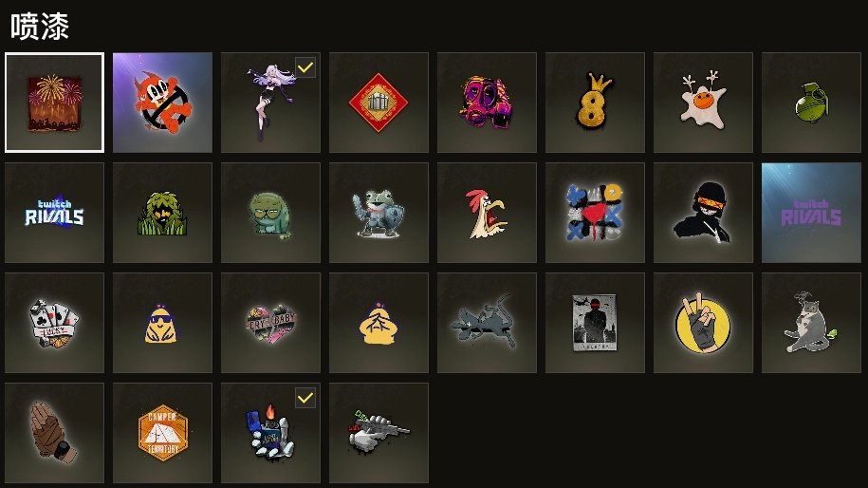Viewport: 868px width, 488px height.
Task: Select the fried egg spray
Action: [703, 103]
